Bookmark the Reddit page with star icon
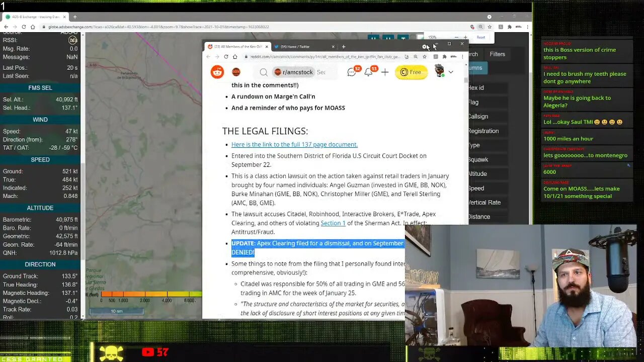 (x=424, y=57)
